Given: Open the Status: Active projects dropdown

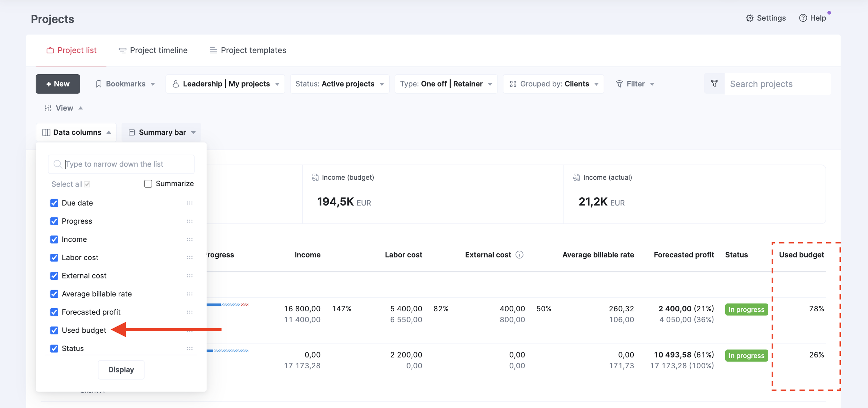Looking at the screenshot, I should 340,84.
